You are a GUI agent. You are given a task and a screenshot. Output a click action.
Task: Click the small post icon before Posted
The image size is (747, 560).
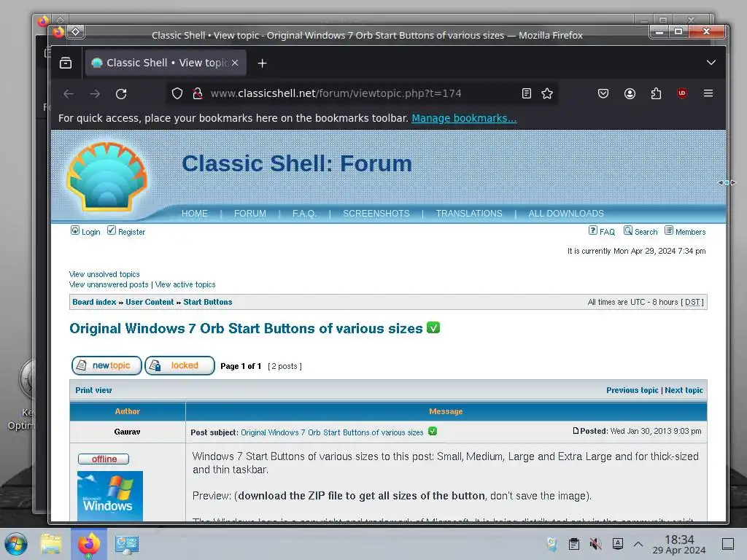coord(576,431)
